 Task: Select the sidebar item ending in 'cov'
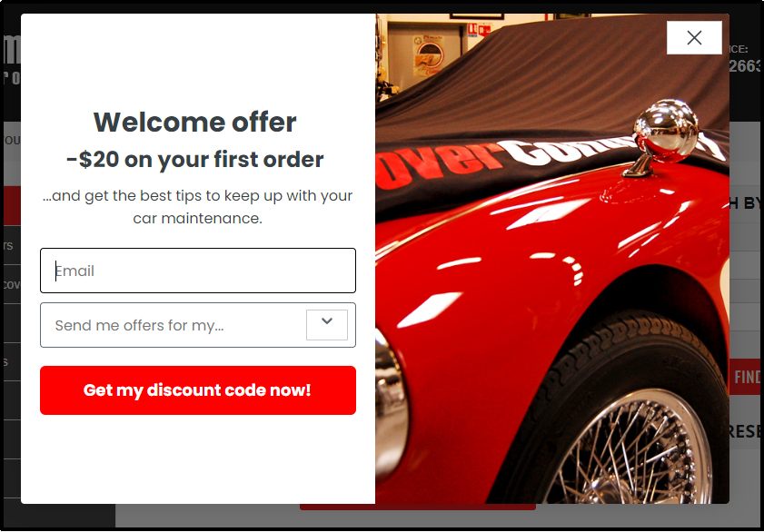(x=12, y=284)
